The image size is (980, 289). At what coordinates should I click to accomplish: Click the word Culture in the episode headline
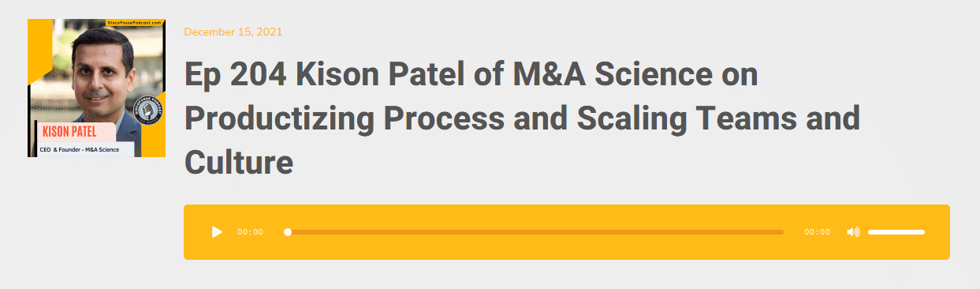click(239, 162)
